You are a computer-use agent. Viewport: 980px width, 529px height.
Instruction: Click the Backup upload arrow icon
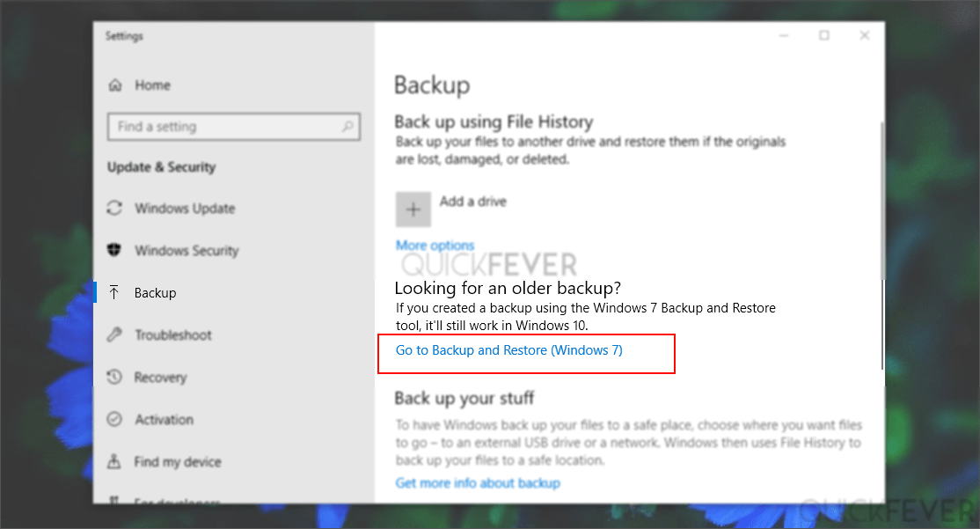[x=115, y=292]
